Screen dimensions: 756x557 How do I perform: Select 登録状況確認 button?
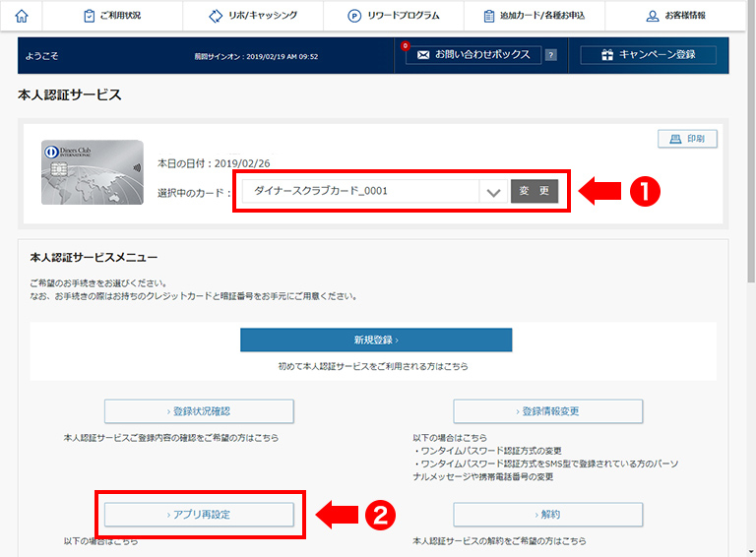(x=199, y=411)
